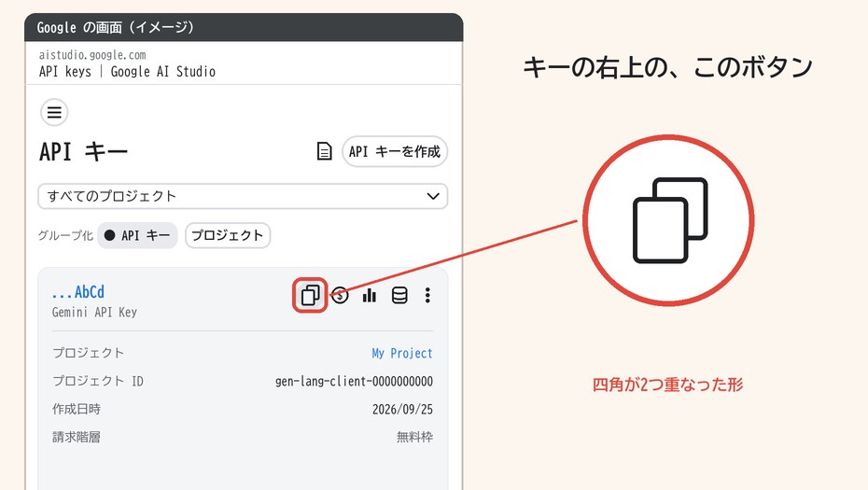
Task: Open the hamburger navigation menu
Action: [54, 112]
